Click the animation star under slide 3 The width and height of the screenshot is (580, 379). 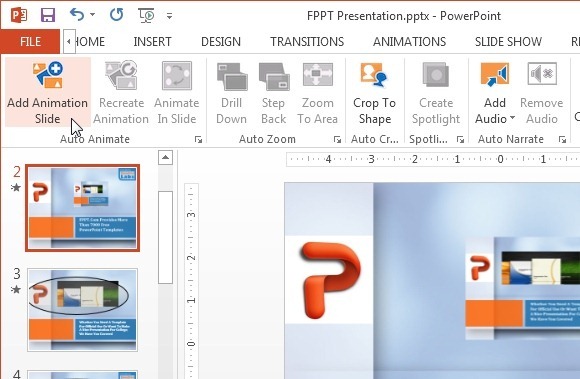[16, 290]
